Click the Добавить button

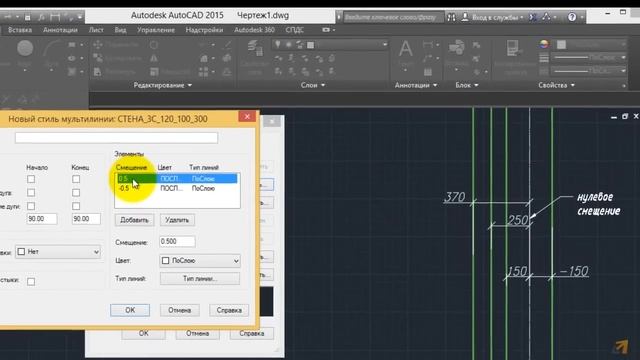pos(134,220)
